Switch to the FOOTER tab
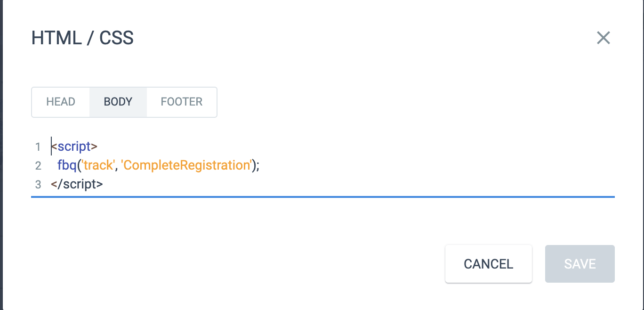The height and width of the screenshot is (310, 644). point(181,102)
